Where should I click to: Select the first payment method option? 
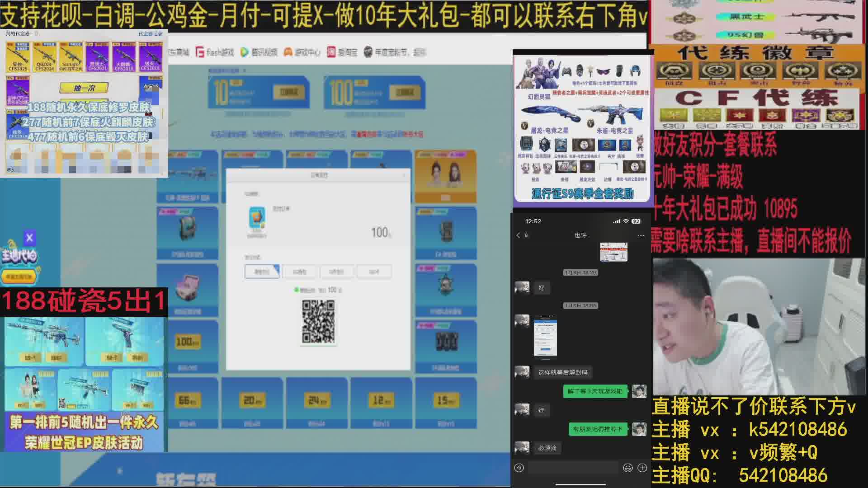coord(262,272)
